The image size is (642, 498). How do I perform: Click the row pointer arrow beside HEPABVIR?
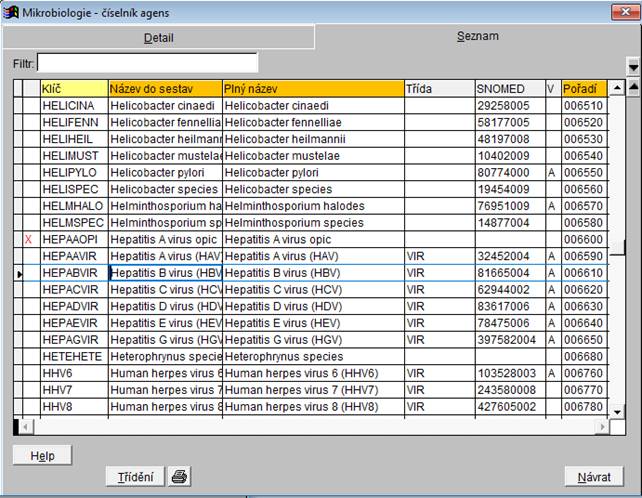coord(20,272)
